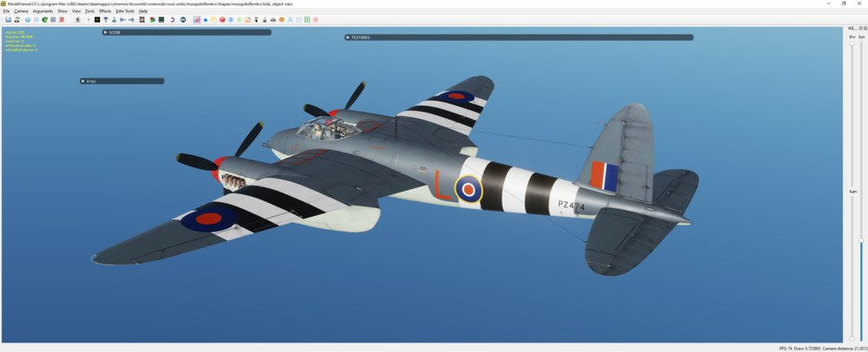868x352 pixels.
Task: Click the save floppy disk icon
Action: (9, 19)
